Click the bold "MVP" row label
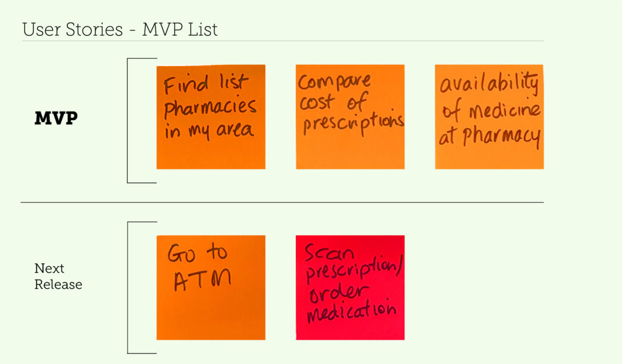This screenshot has width=622, height=364. (x=56, y=118)
